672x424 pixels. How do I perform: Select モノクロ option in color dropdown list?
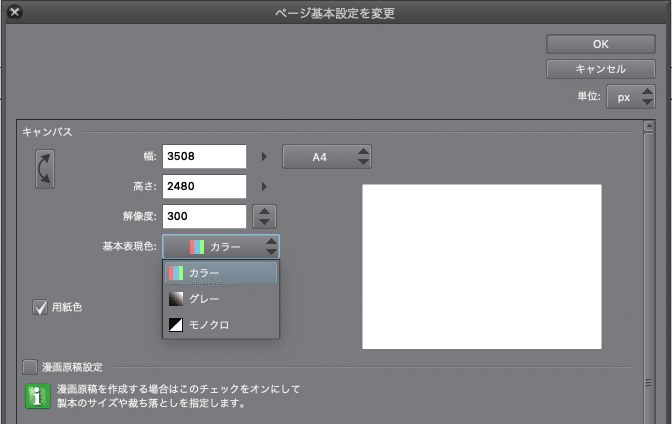pyautogui.click(x=221, y=325)
